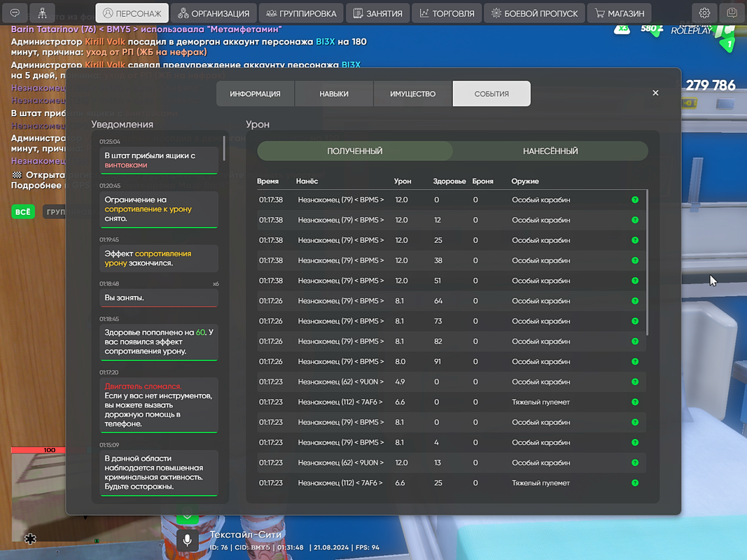Select the НАНЕСЁННЫЙ damage toggle
Image resolution: width=747 pixels, height=560 pixels.
pyautogui.click(x=550, y=151)
